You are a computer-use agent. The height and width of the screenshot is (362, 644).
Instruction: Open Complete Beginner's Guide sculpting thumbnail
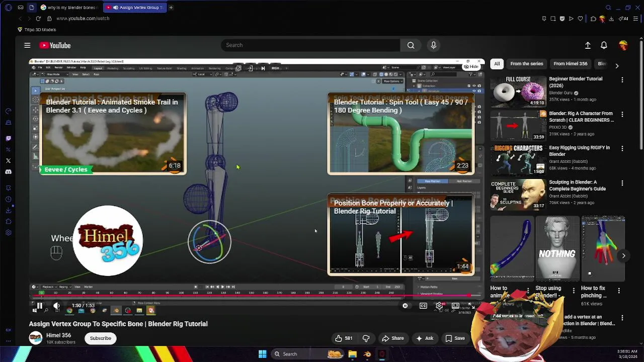[x=518, y=195]
